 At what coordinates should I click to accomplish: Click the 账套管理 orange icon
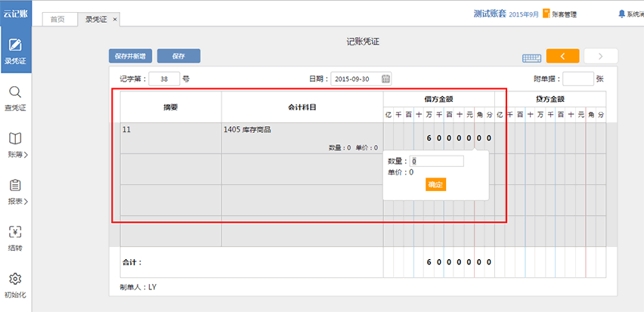[x=546, y=14]
